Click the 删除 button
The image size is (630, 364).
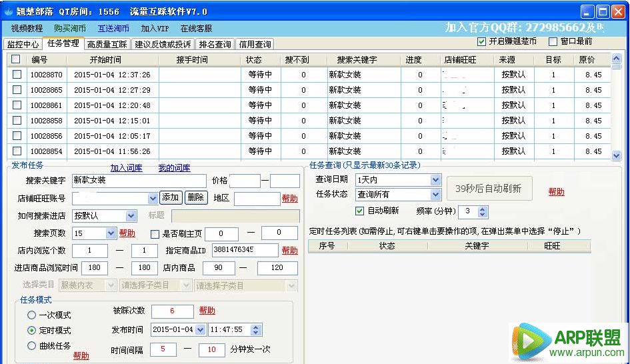[x=195, y=197]
